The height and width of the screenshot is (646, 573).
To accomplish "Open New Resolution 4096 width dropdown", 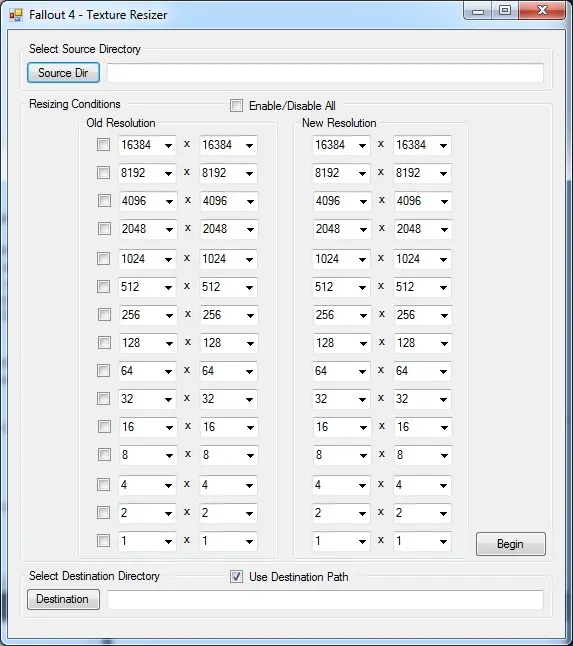I will 342,201.
